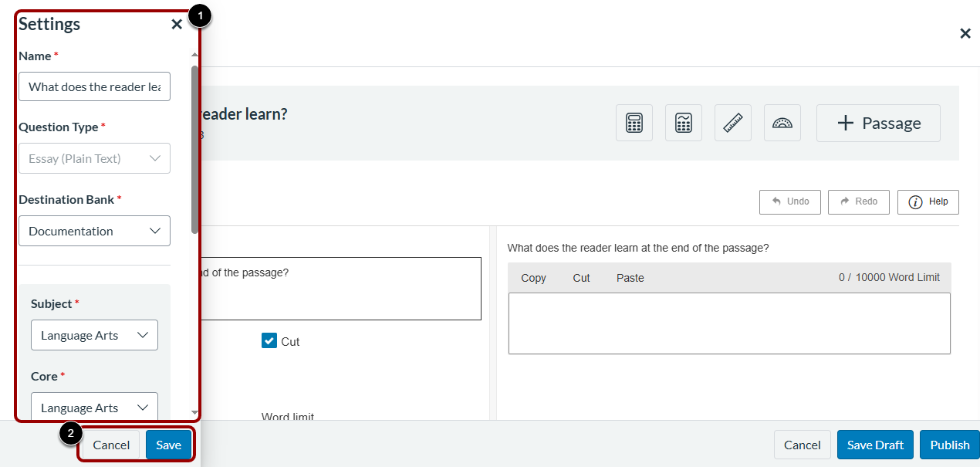Viewport: 980px width, 467px height.
Task: Add a Passage to the question
Action: tap(878, 123)
